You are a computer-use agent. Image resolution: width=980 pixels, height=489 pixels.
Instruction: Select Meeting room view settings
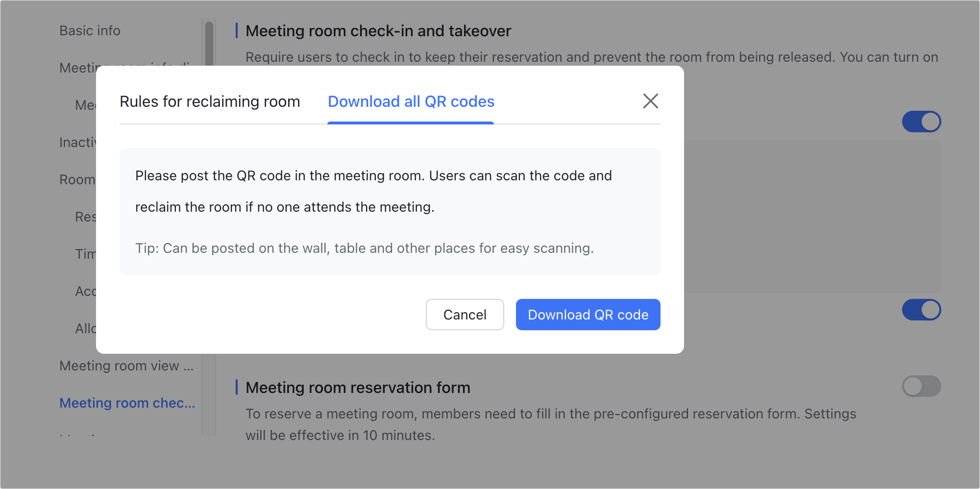[126, 366]
